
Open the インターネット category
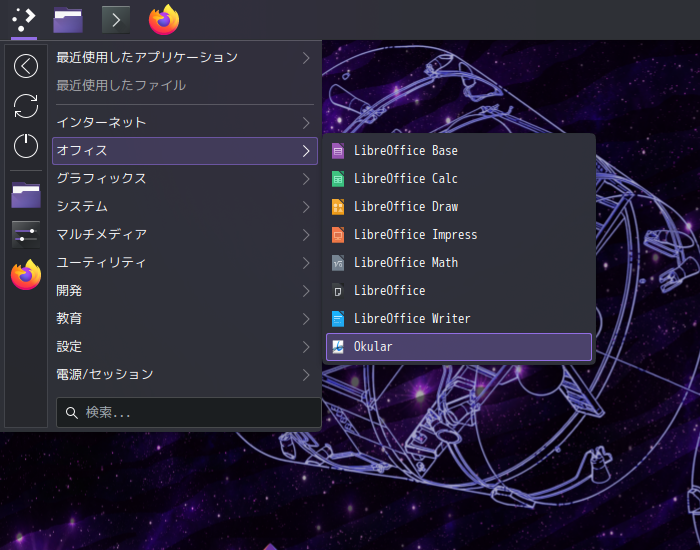click(x=185, y=123)
